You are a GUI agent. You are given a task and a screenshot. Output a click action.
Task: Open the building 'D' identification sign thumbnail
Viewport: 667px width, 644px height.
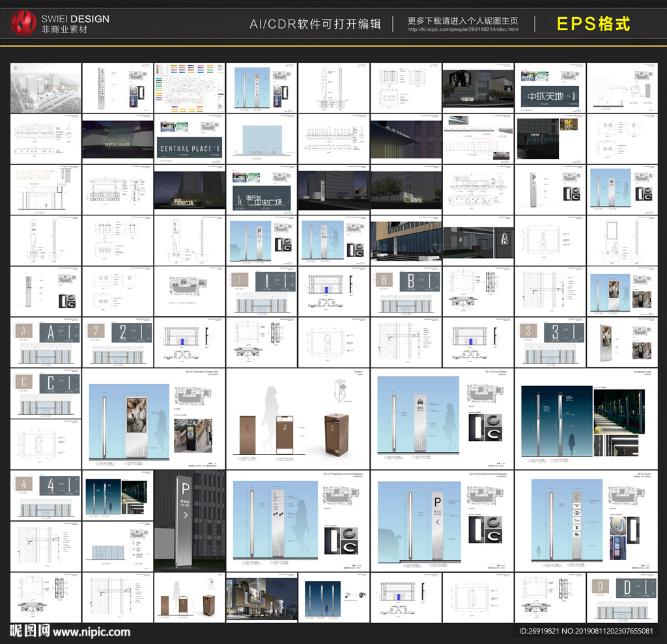pos(622,597)
